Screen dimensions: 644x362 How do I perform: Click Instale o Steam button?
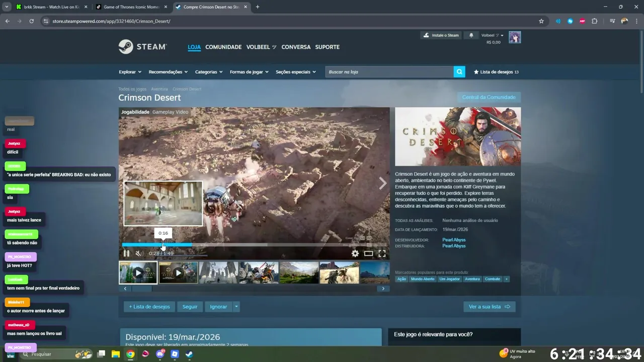coord(441,35)
